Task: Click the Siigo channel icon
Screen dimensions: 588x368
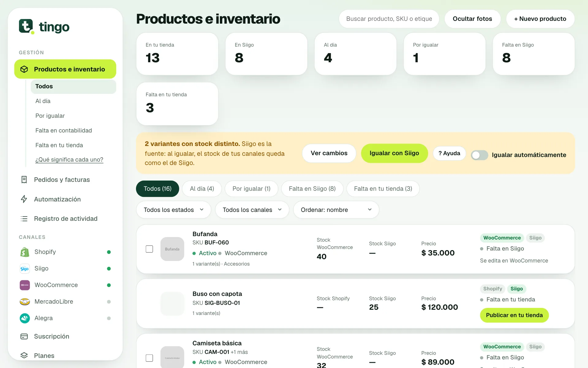Action: (25, 269)
